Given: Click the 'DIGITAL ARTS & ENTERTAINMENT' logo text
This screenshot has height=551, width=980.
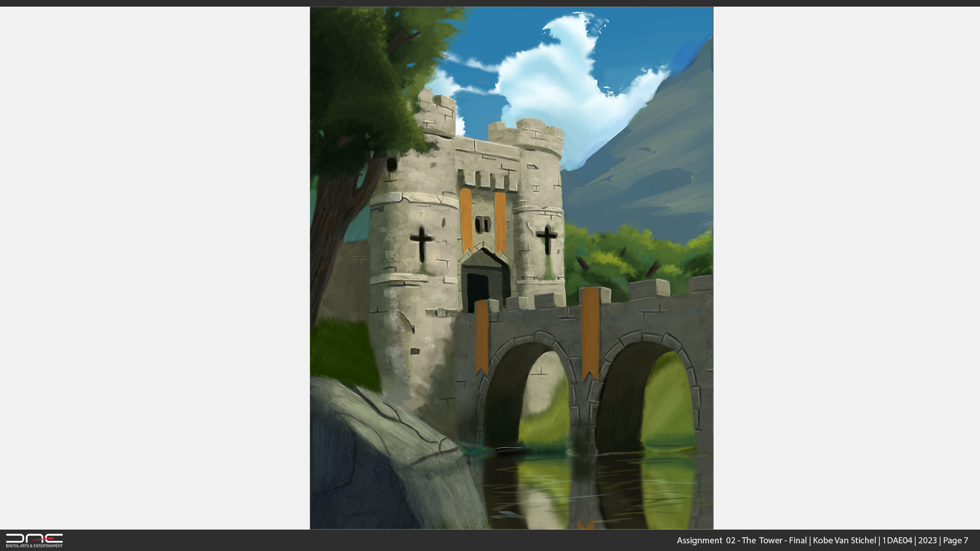Looking at the screenshot, I should click(34, 545).
